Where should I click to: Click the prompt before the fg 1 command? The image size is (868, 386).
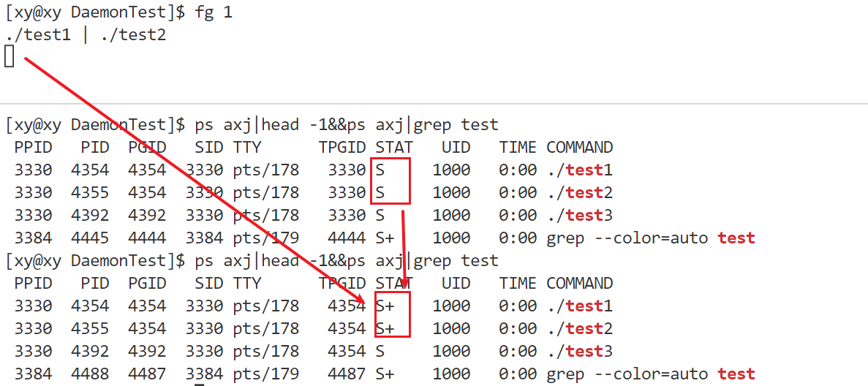pos(95,13)
